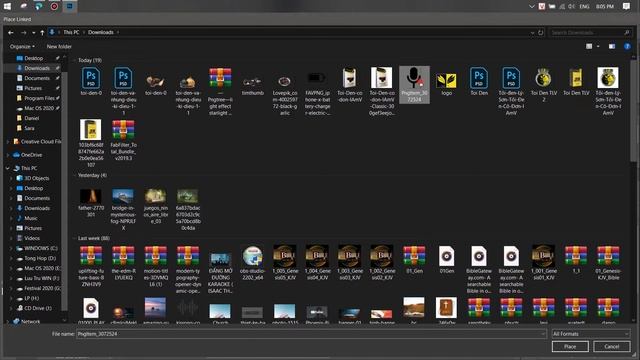Select the motion-titles-3DVMQ archive
Image resolution: width=640 pixels, height=360 pixels.
click(155, 266)
